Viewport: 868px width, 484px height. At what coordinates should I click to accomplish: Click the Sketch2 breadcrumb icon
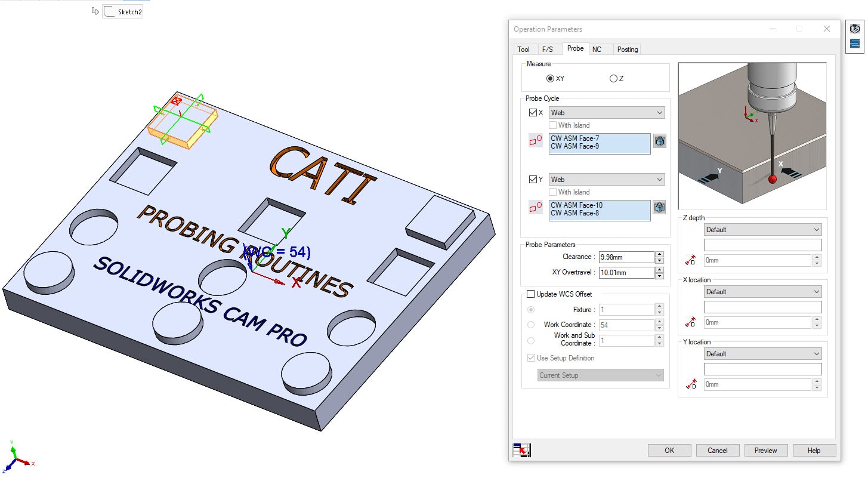pos(109,11)
